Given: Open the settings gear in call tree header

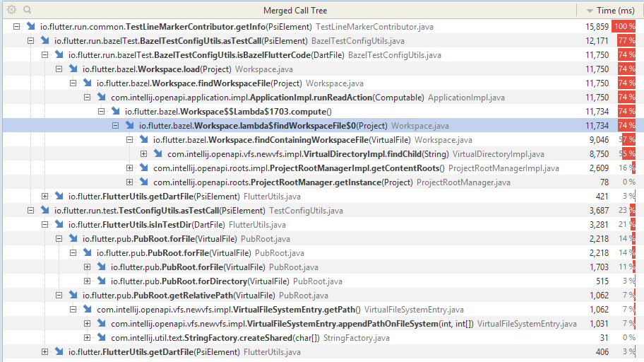Looking at the screenshot, I should pos(11,9).
